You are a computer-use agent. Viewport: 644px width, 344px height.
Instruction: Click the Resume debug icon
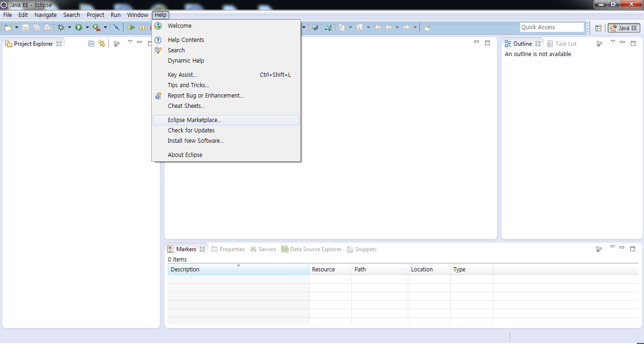[131, 27]
